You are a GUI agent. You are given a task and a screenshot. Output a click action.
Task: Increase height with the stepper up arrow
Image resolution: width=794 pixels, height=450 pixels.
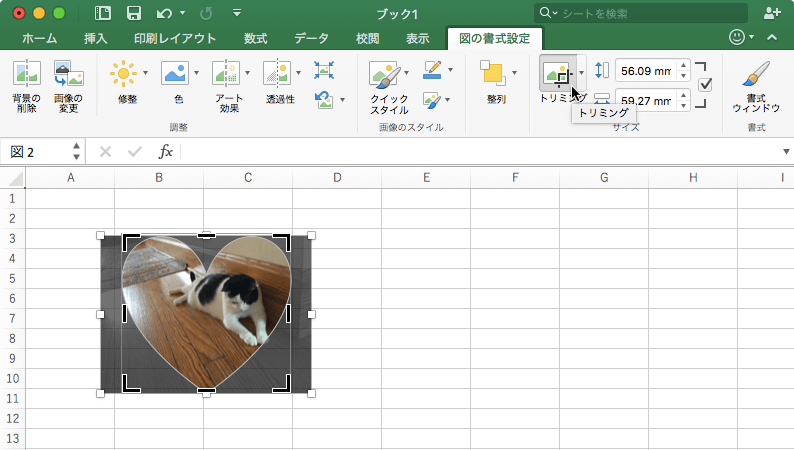(x=684, y=65)
